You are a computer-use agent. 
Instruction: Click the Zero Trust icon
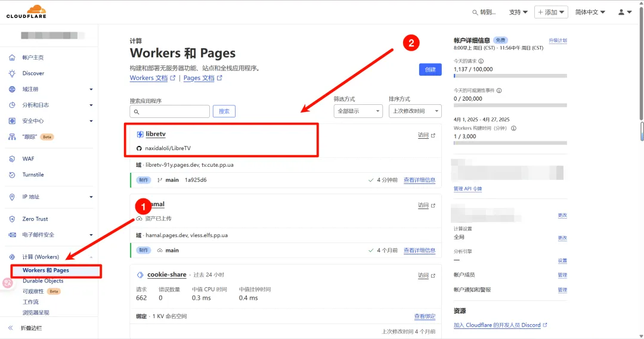[x=12, y=219]
